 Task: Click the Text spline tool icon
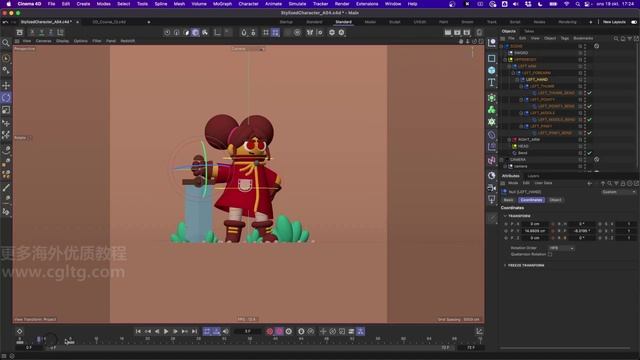tap(491, 82)
